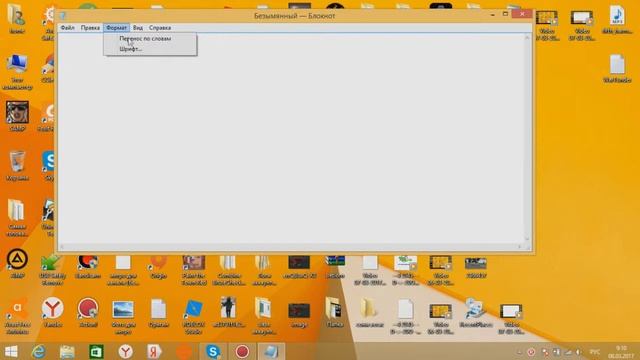
Task: Open Yandex Browser from the taskbar
Action: tap(125, 351)
